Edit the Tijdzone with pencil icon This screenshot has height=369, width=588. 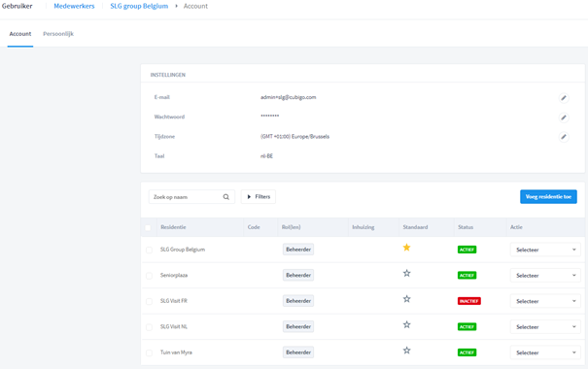(x=564, y=137)
